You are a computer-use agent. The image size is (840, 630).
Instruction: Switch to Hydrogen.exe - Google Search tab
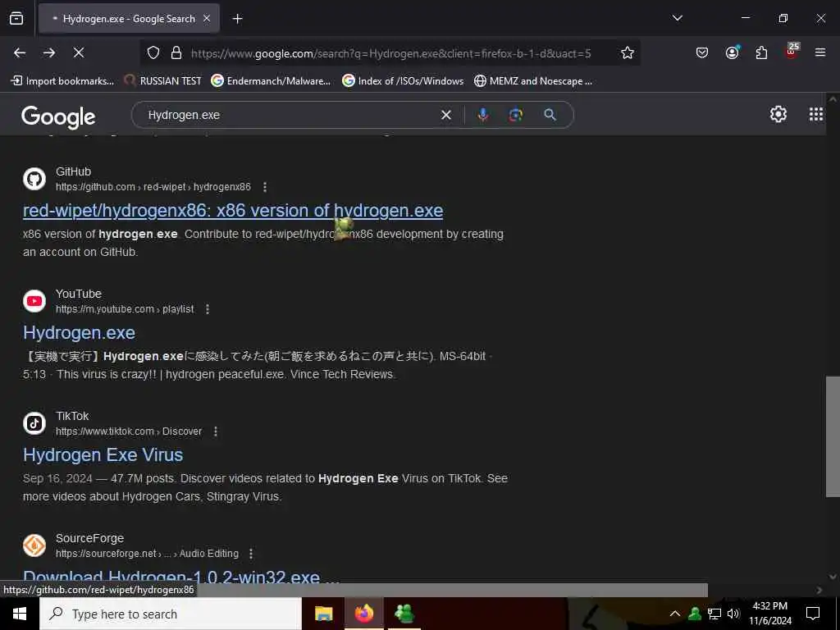click(x=129, y=19)
